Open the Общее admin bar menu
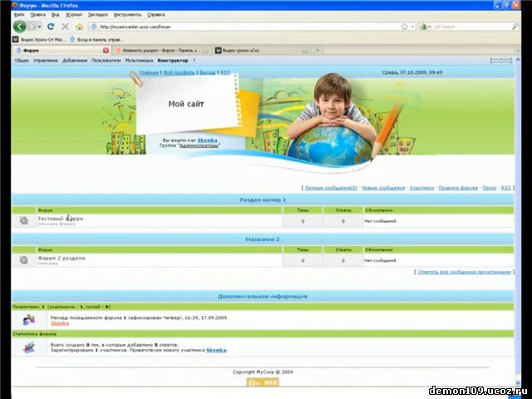Viewport: 532px width, 399px height. pyautogui.click(x=22, y=61)
